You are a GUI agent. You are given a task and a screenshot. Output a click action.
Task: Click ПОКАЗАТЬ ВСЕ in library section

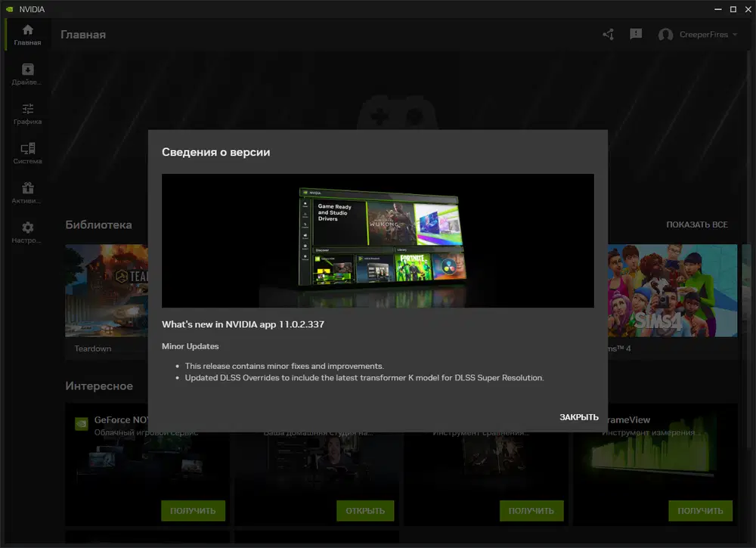[697, 224]
